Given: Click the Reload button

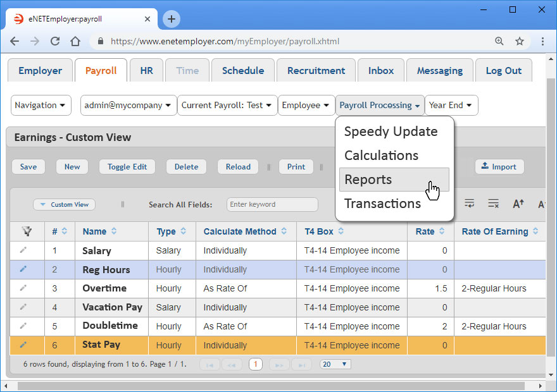Looking at the screenshot, I should coord(238,167).
